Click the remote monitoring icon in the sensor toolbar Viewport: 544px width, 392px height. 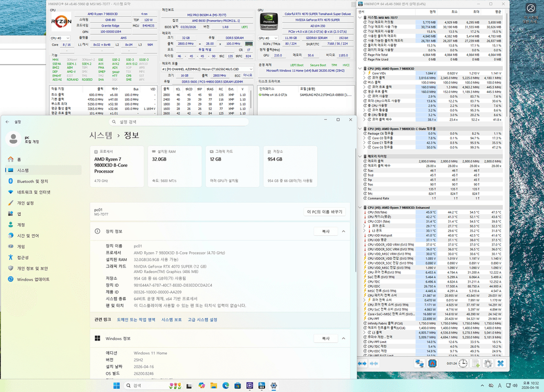pyautogui.click(x=420, y=364)
